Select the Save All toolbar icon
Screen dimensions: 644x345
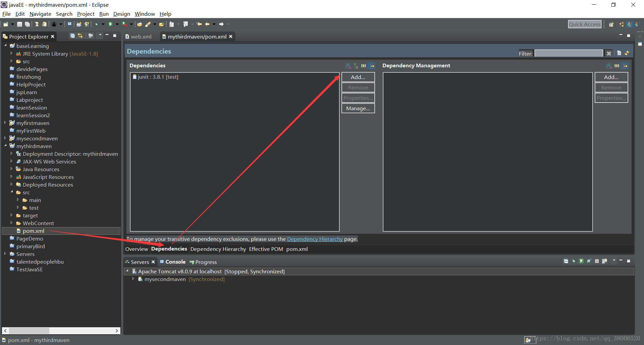click(28, 24)
